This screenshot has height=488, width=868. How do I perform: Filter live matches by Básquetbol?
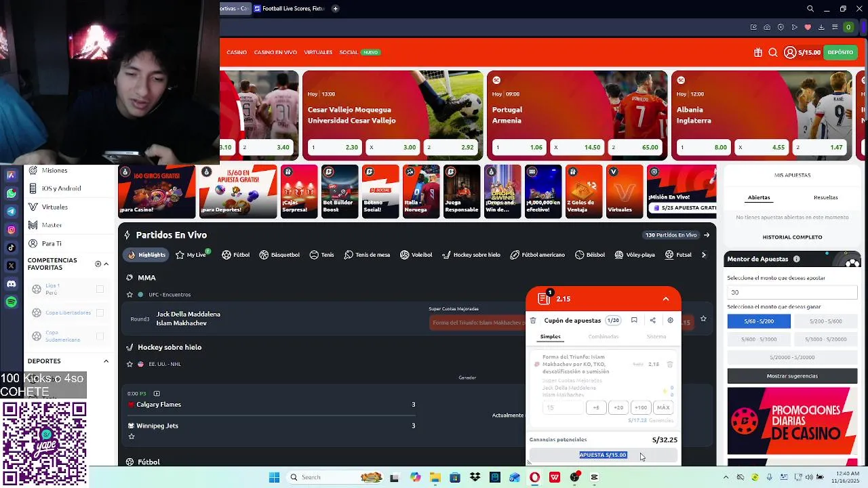[x=279, y=255]
